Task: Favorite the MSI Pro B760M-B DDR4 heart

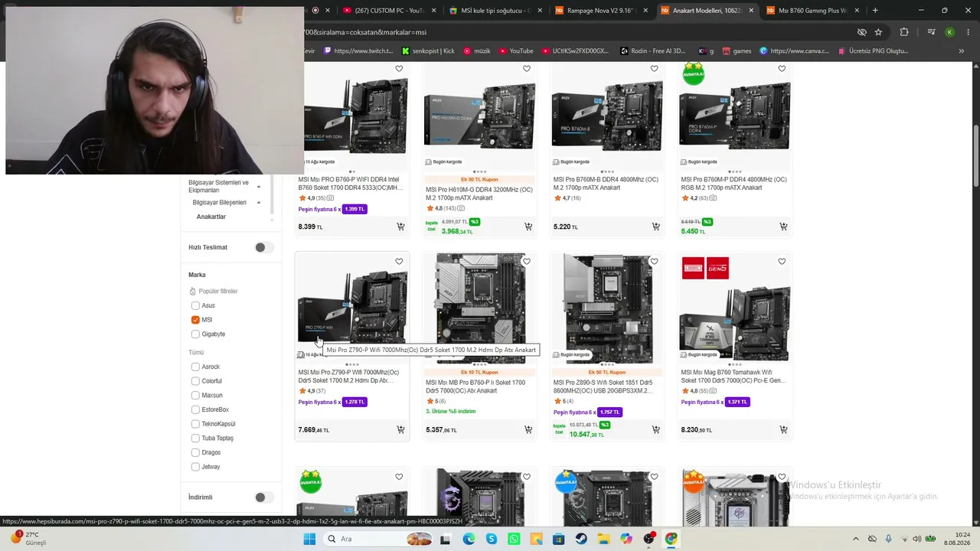Action: click(654, 69)
